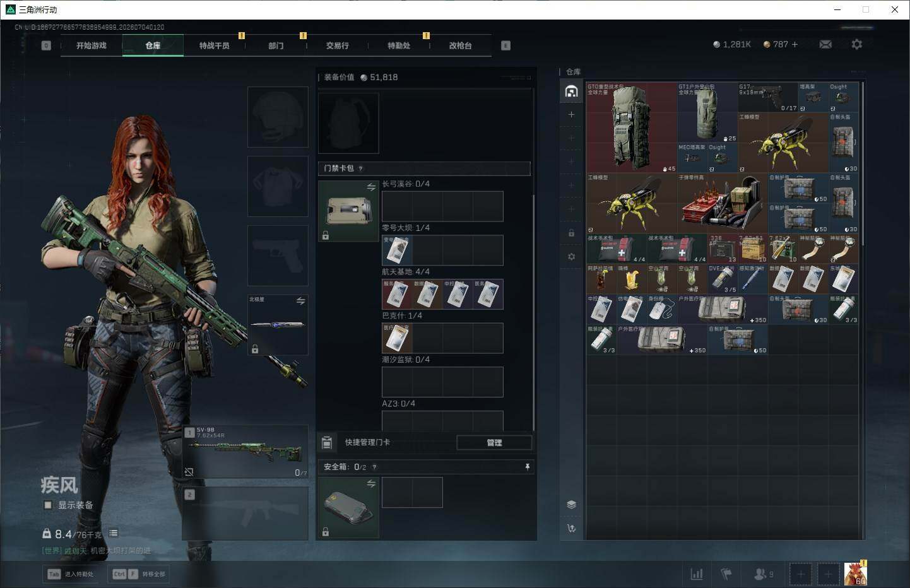Click the Tab 进入特勤处 button
This screenshot has width=910, height=588.
[x=71, y=574]
